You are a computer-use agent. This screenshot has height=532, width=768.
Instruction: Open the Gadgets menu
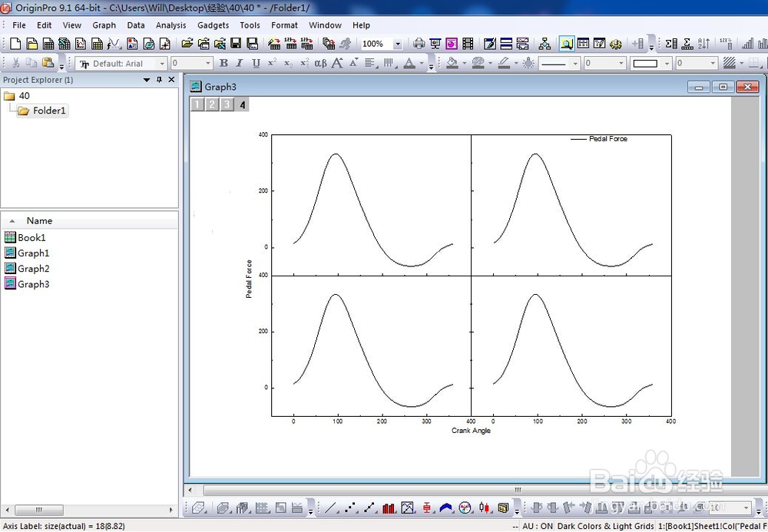[x=213, y=25]
